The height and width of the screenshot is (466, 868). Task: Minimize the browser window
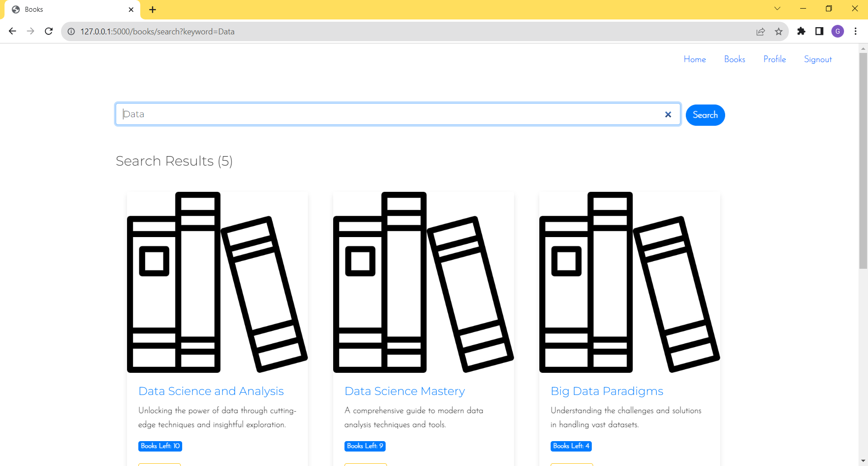[x=803, y=9]
